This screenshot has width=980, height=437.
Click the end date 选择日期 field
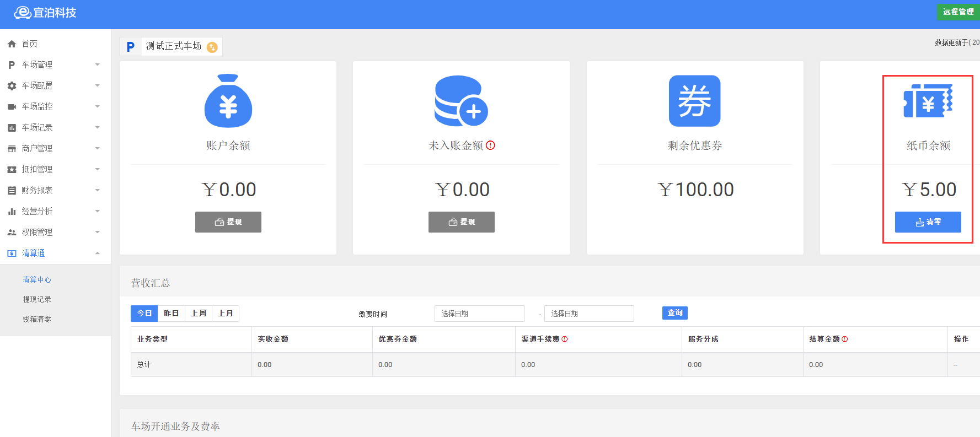(x=589, y=314)
